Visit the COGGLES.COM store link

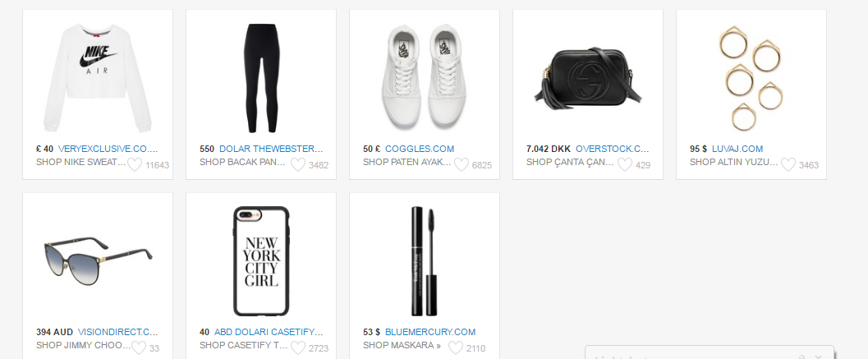420,149
